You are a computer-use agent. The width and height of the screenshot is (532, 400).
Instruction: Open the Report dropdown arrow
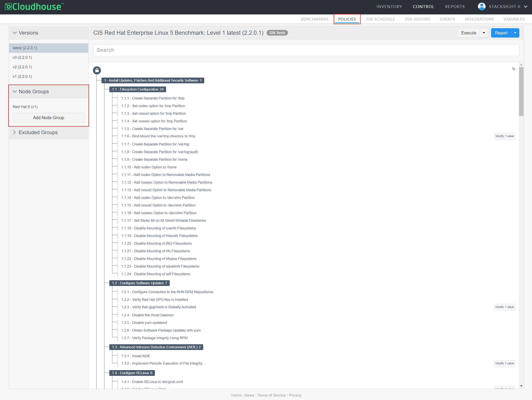515,33
